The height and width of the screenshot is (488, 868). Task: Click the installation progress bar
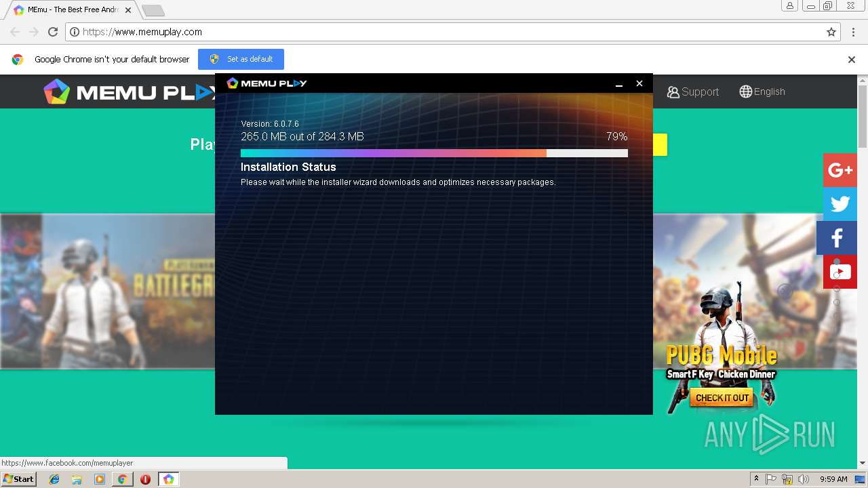[434, 153]
